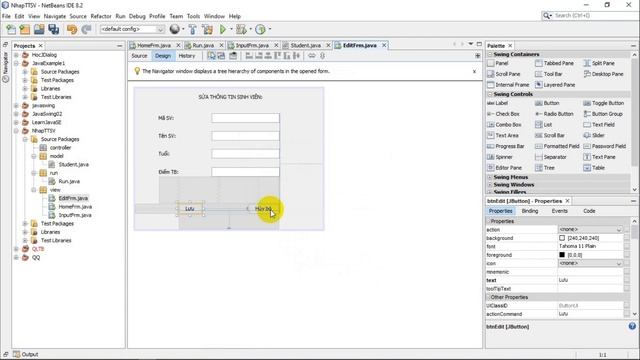
Task: Expand the HocJDialog project node
Action: pos(16,55)
